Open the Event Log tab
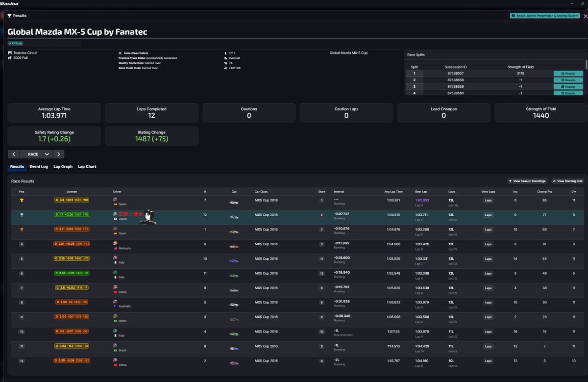588x382 pixels. click(x=39, y=167)
